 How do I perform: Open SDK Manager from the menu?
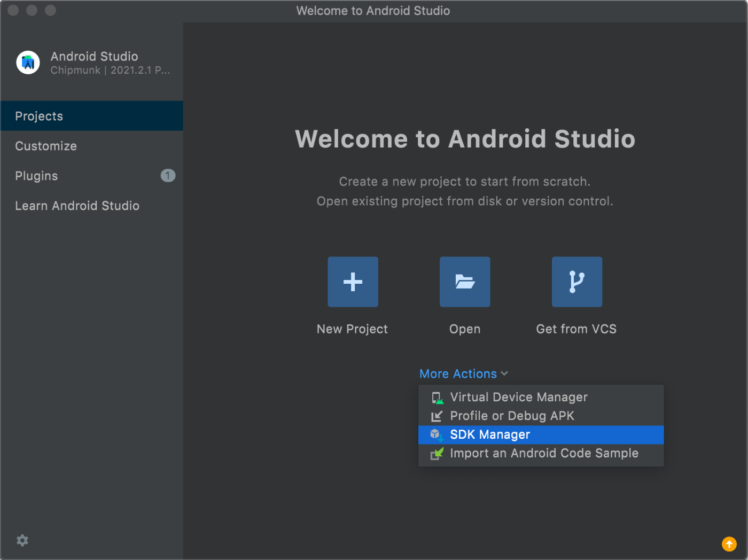pyautogui.click(x=541, y=434)
